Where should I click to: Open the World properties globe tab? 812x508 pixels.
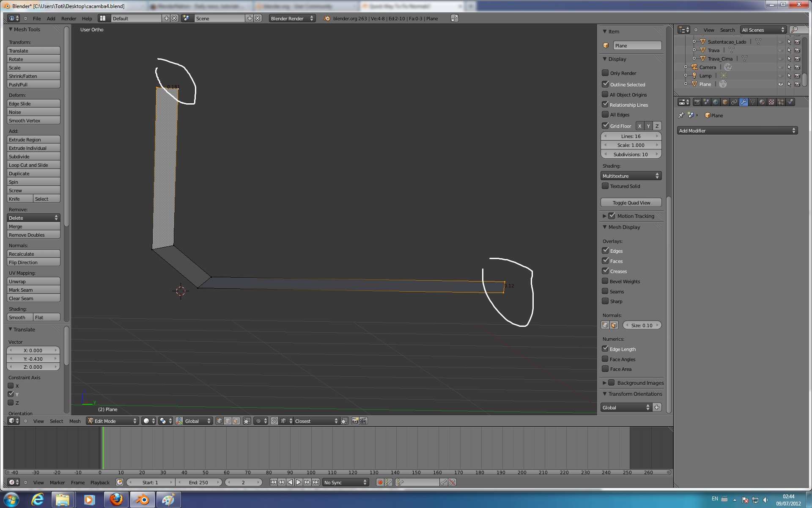tap(716, 102)
